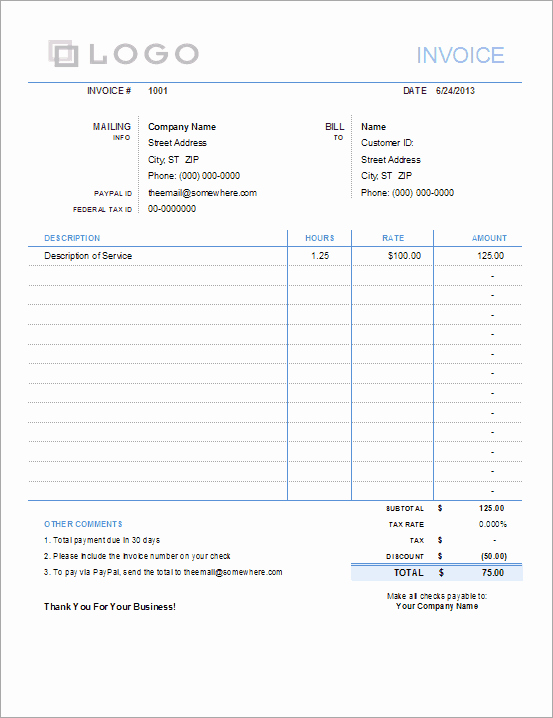Click the DESCRIPTION column header
Image resolution: width=553 pixels, height=718 pixels.
pyautogui.click(x=72, y=238)
